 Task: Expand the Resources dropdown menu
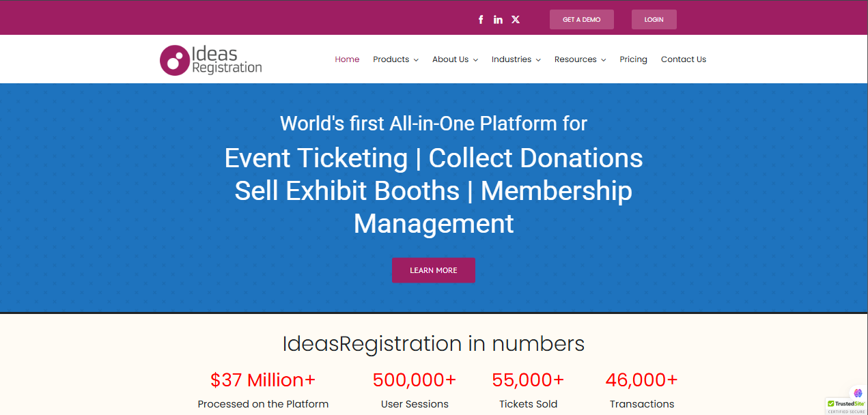(x=580, y=59)
